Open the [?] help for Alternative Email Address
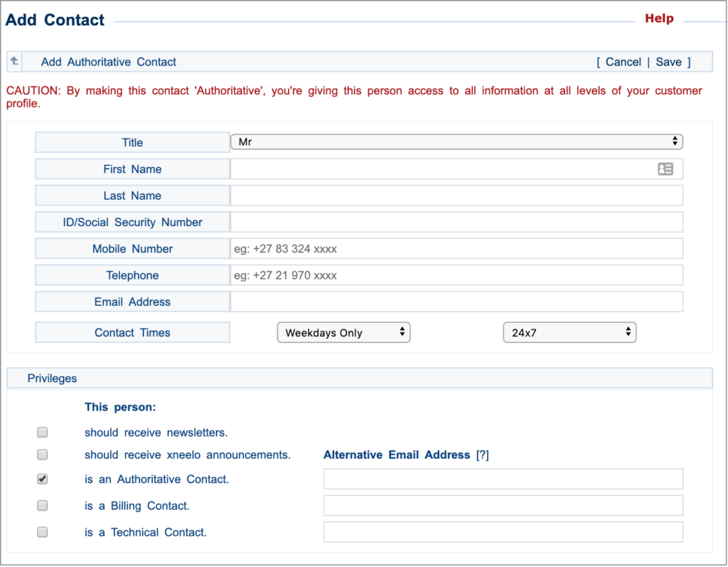 pos(483,455)
